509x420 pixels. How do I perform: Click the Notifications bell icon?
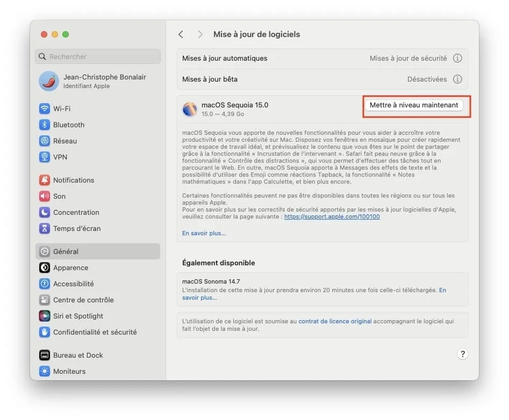(45, 180)
